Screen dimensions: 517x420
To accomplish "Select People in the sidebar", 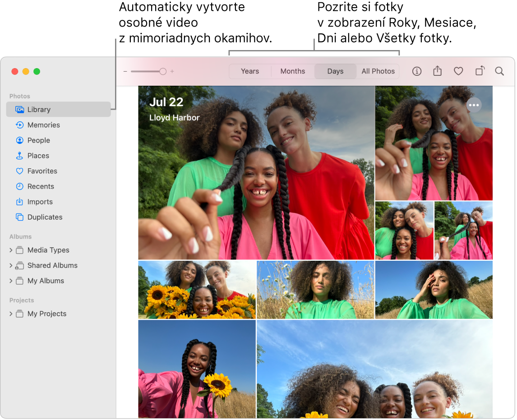I will click(38, 140).
